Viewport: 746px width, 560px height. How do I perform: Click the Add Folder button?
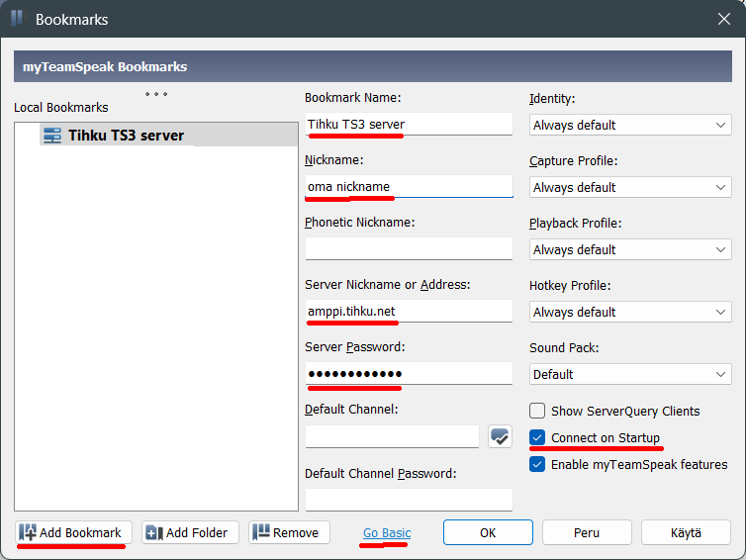(187, 532)
